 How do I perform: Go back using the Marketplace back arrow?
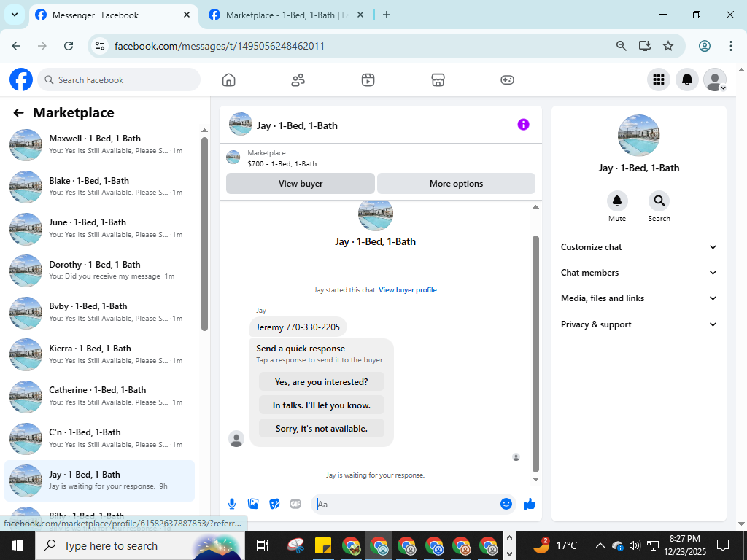tap(18, 113)
